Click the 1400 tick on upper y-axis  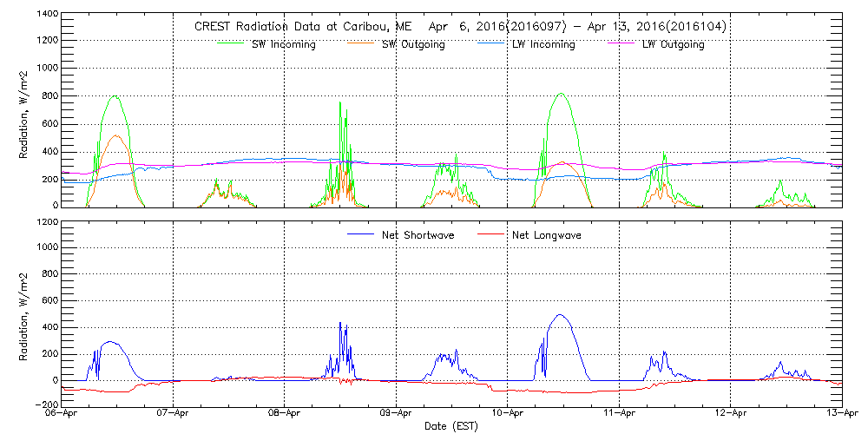pyautogui.click(x=47, y=15)
